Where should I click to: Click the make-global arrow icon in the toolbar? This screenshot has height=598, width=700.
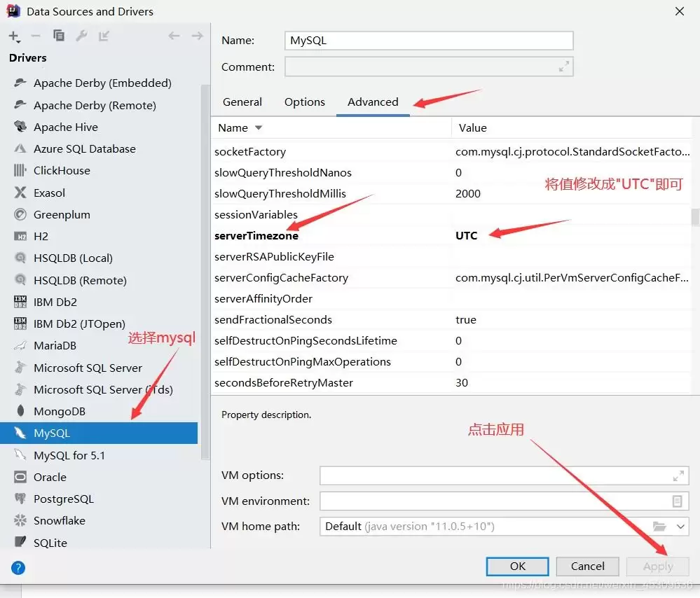pos(104,36)
